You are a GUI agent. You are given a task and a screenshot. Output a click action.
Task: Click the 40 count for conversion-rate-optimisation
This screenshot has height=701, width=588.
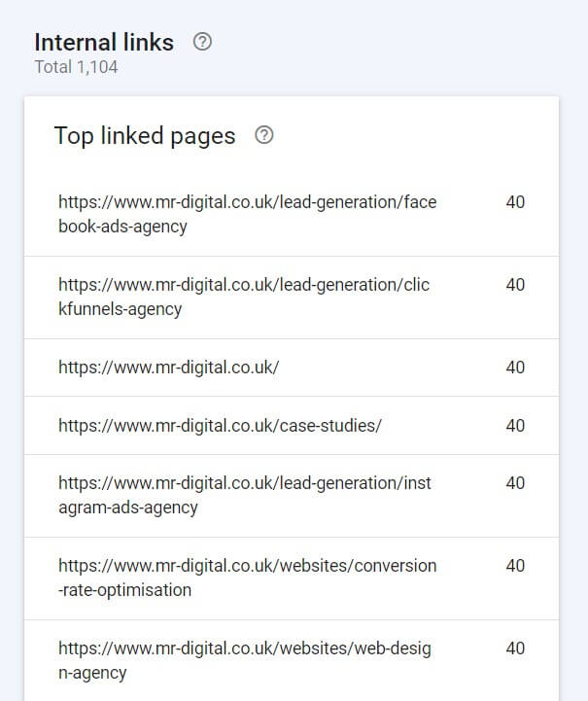pyautogui.click(x=515, y=566)
